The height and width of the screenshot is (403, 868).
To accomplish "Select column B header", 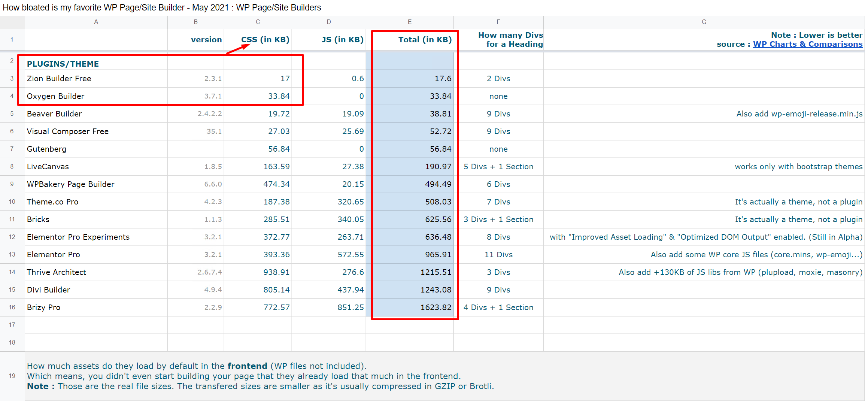I will (196, 22).
